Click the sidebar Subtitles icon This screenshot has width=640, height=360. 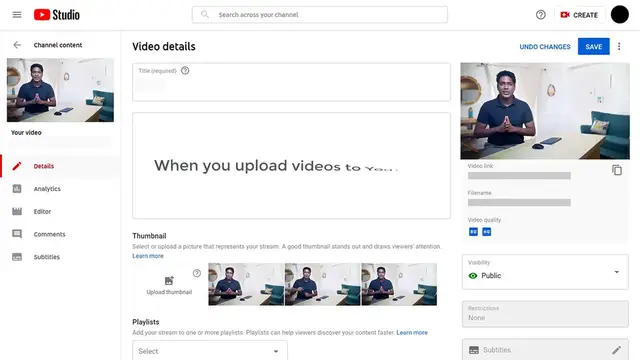(17, 257)
